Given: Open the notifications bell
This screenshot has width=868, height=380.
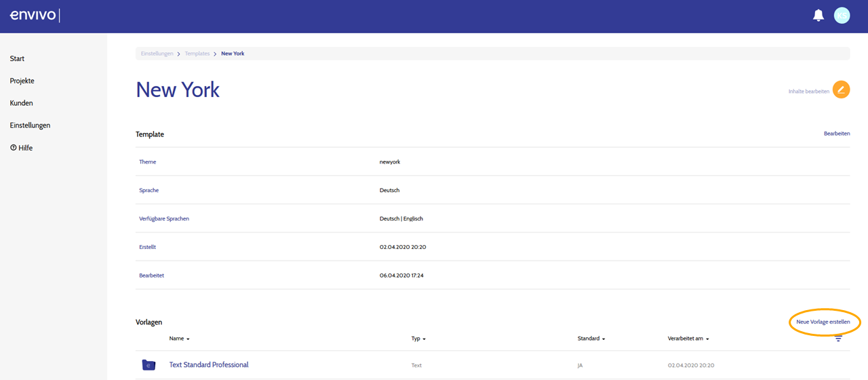Looking at the screenshot, I should click(x=818, y=16).
